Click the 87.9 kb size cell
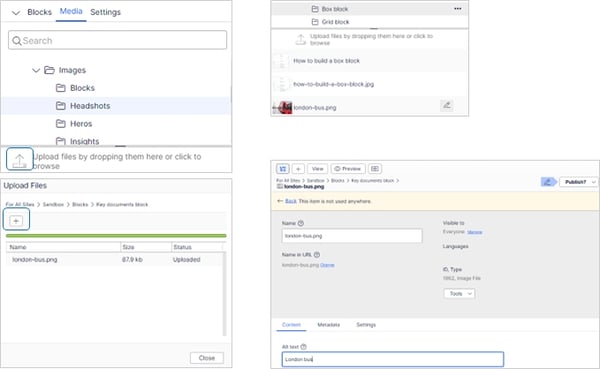This screenshot has height=369, width=600. click(132, 260)
